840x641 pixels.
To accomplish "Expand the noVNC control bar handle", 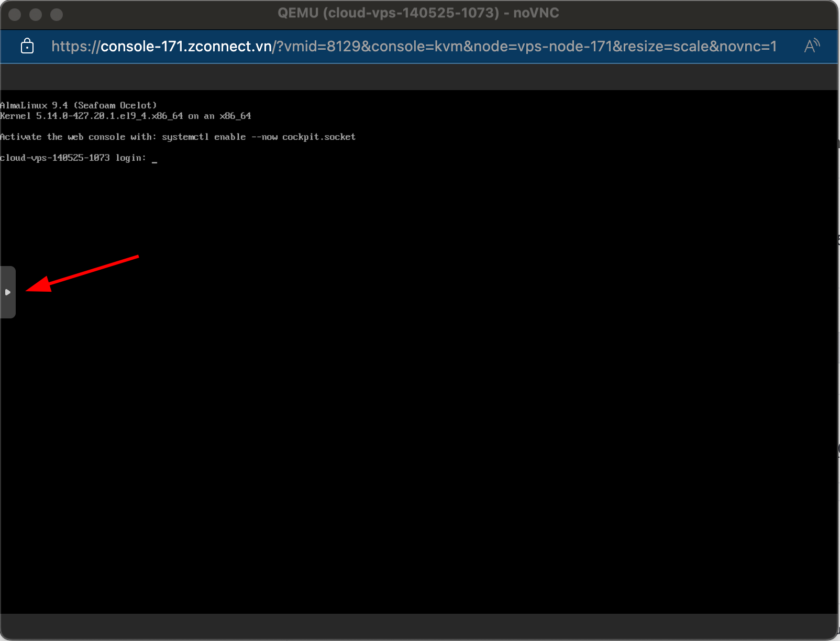I will coord(8,292).
